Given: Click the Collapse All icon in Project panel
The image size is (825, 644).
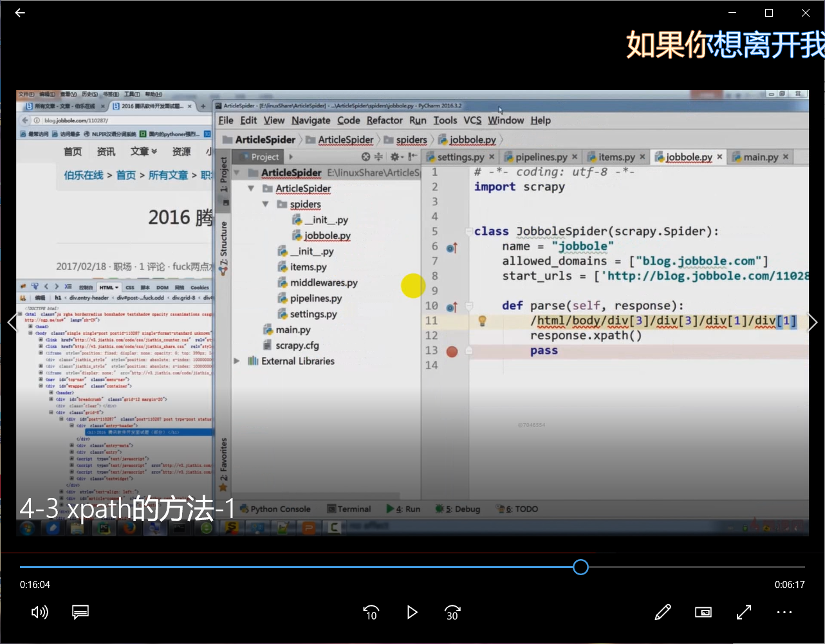Looking at the screenshot, I should pos(378,157).
